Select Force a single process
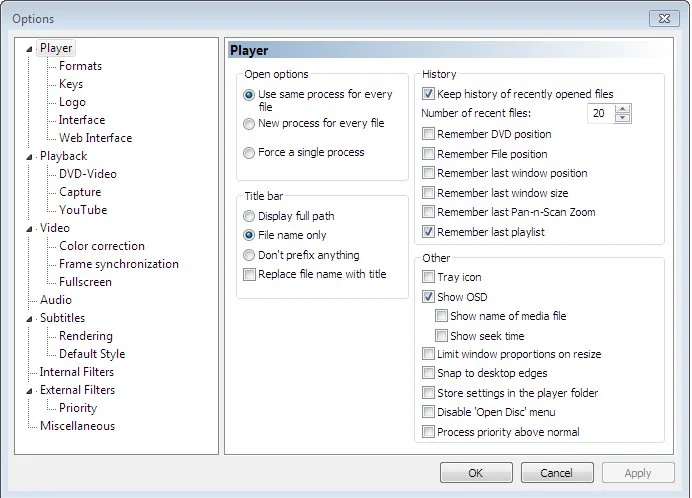The width and height of the screenshot is (692, 498). point(249,153)
